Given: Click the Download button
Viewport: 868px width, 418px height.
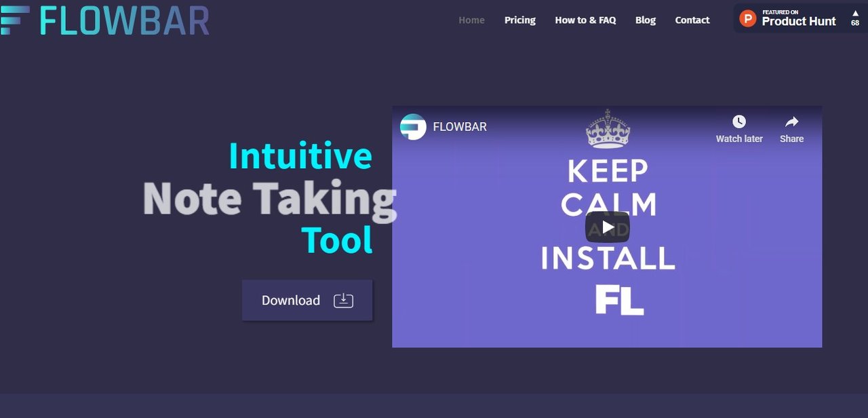Looking at the screenshot, I should 307,300.
